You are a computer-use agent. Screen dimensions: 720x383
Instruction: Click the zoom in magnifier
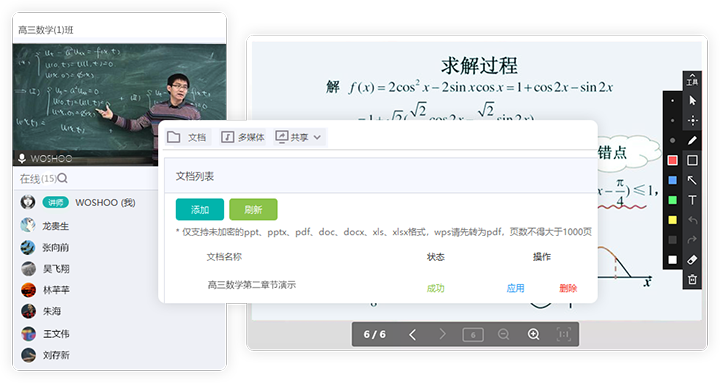[x=533, y=334]
